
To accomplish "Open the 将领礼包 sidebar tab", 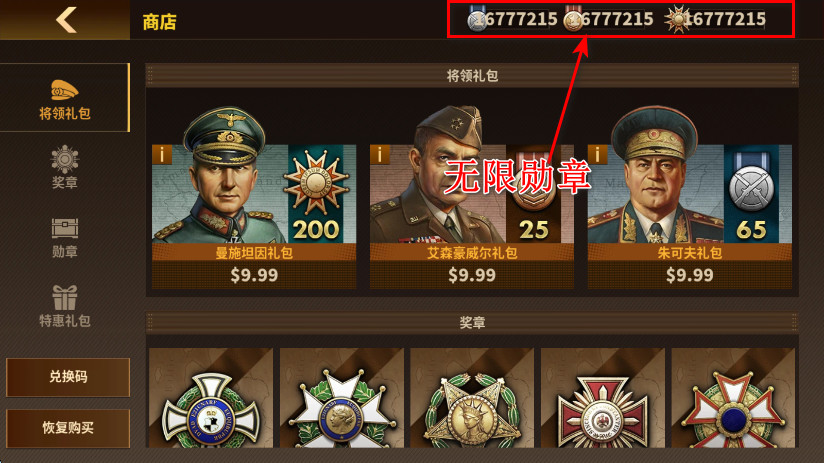I will pos(65,98).
